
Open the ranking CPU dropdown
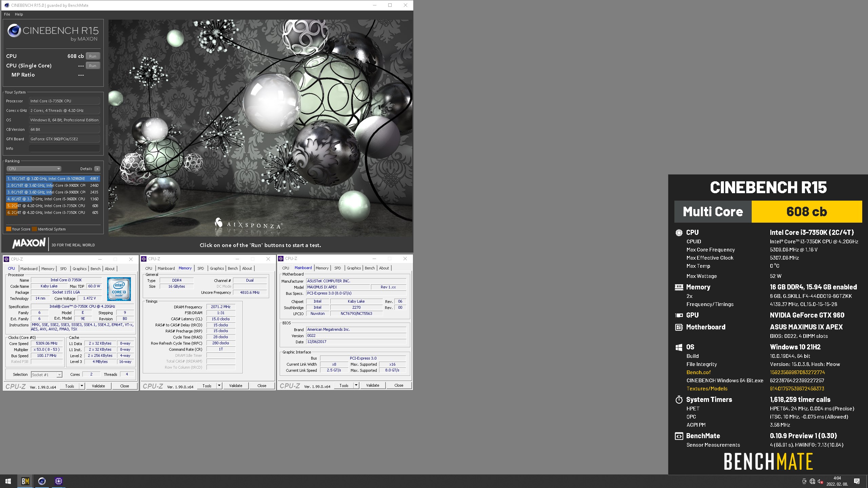point(34,169)
